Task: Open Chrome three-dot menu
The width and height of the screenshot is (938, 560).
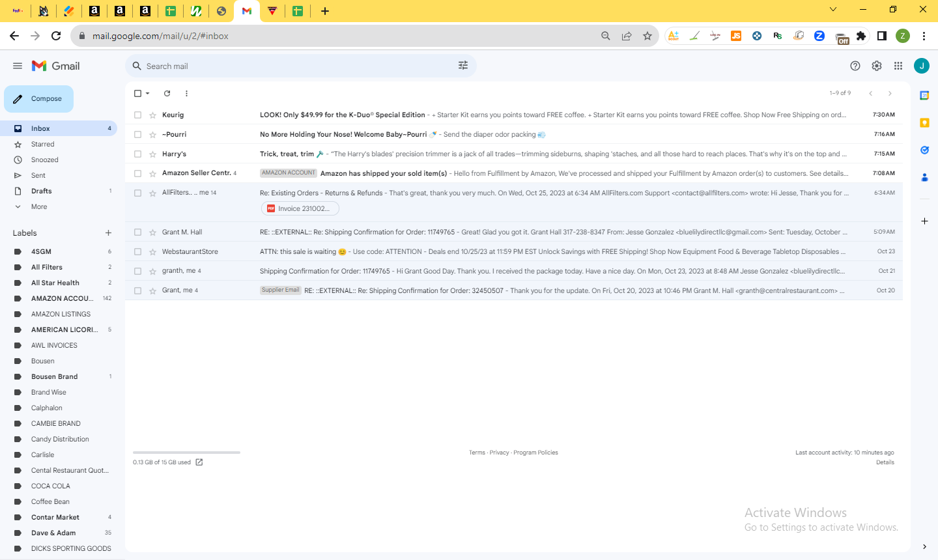Action: pyautogui.click(x=924, y=36)
